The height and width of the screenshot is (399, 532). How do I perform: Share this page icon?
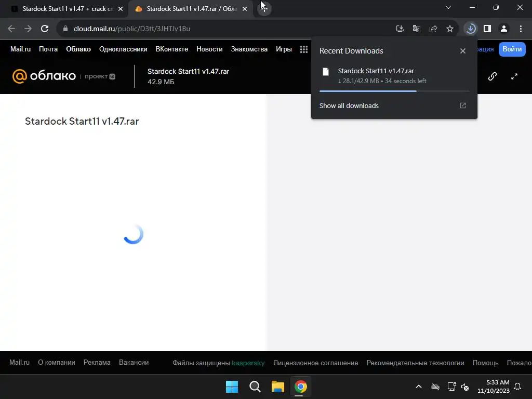coord(433,29)
